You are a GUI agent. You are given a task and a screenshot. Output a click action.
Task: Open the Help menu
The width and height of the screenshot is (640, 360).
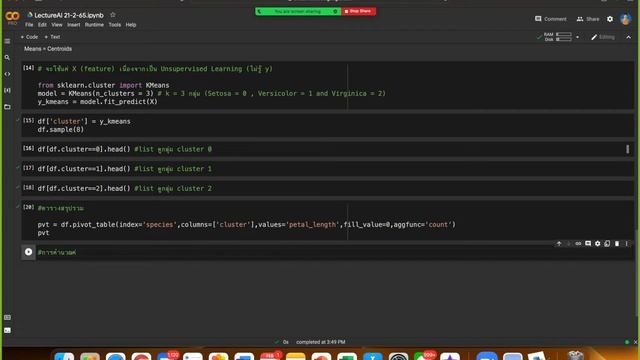point(131,25)
